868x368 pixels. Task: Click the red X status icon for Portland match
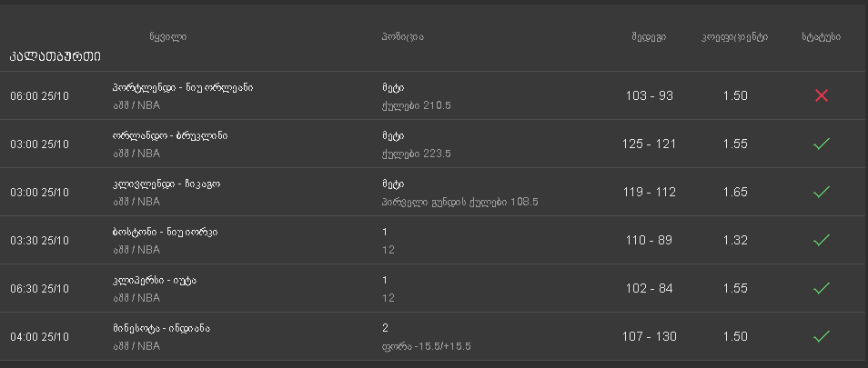(x=821, y=96)
